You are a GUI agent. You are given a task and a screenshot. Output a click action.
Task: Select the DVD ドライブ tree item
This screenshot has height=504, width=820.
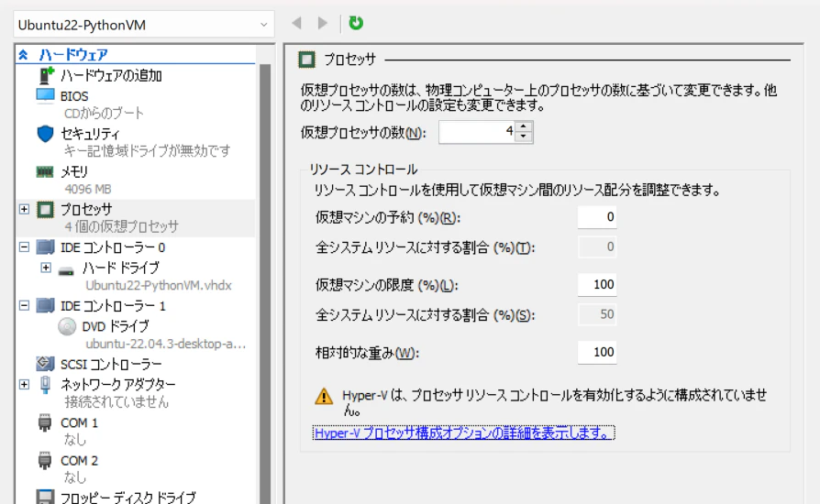(116, 326)
